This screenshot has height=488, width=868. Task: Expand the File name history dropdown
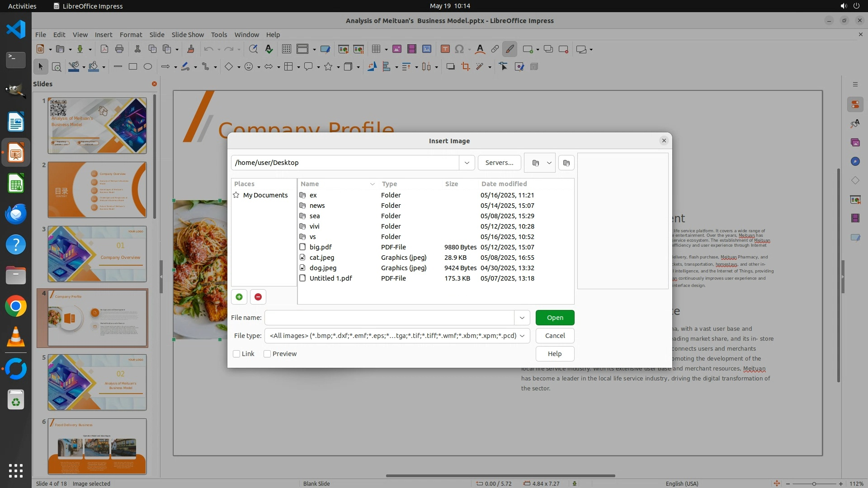pos(522,318)
